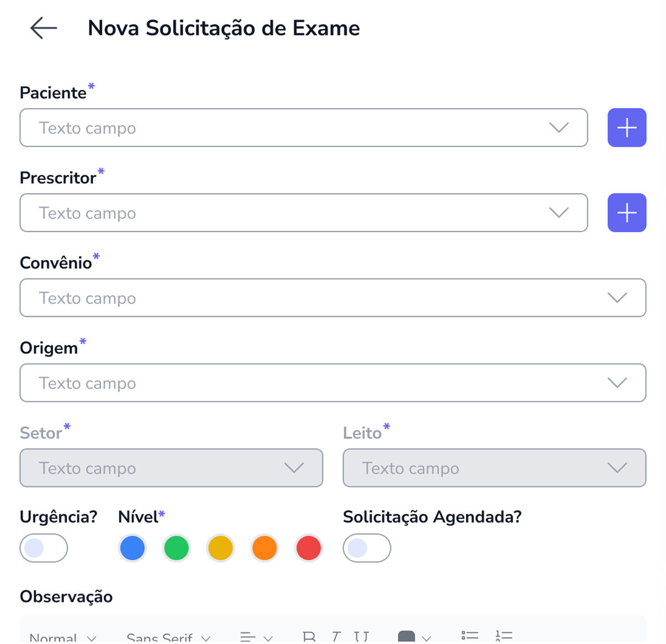Pick the red Nível color

pyautogui.click(x=309, y=548)
